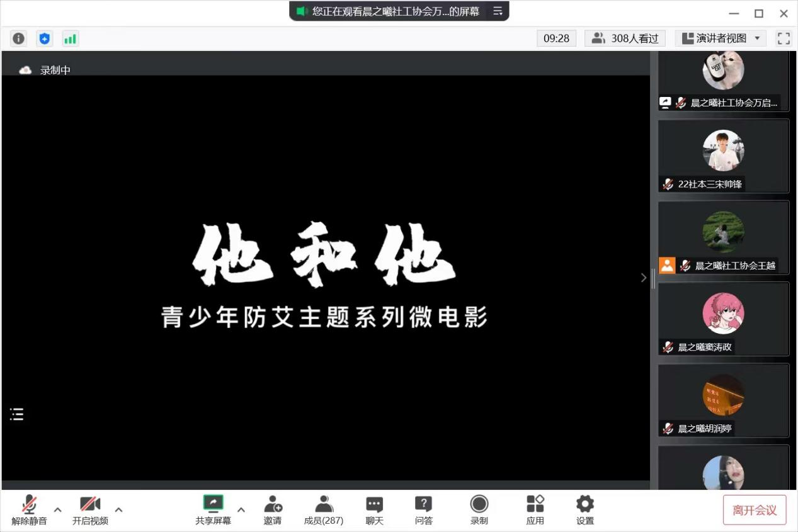Open the 聊天 chat panel
The width and height of the screenshot is (798, 532).
(374, 510)
